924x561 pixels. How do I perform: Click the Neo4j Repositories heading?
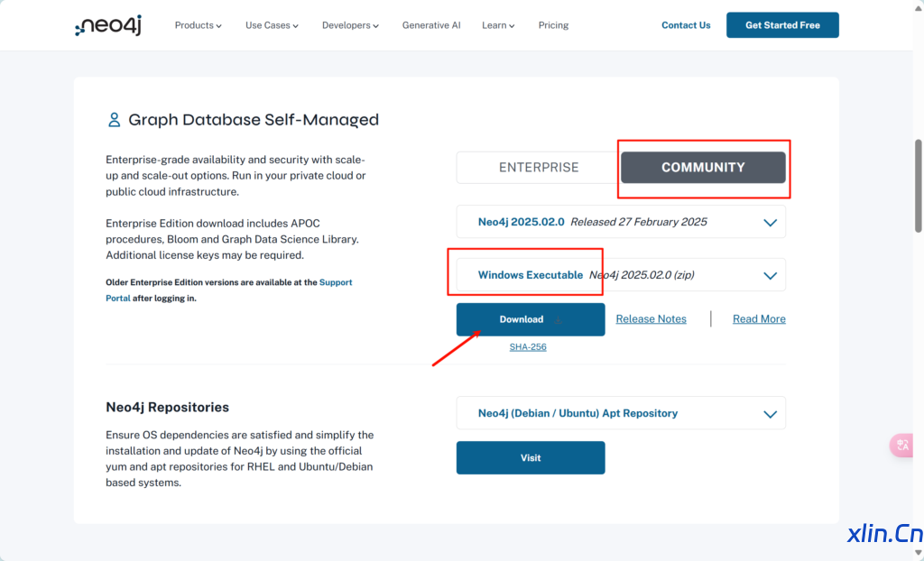tap(167, 407)
